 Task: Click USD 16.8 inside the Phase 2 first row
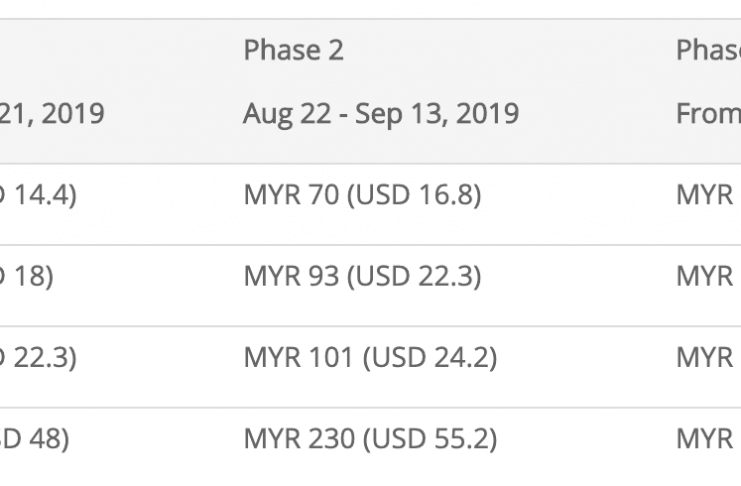pyautogui.click(x=414, y=195)
